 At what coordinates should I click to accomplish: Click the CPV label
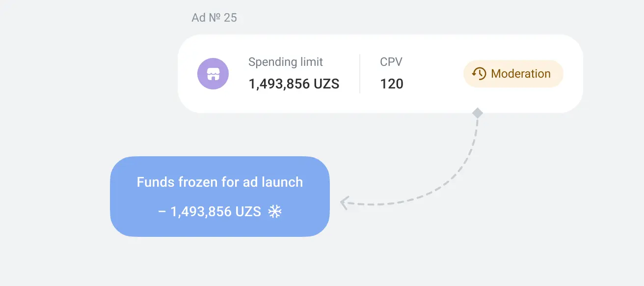[391, 62]
